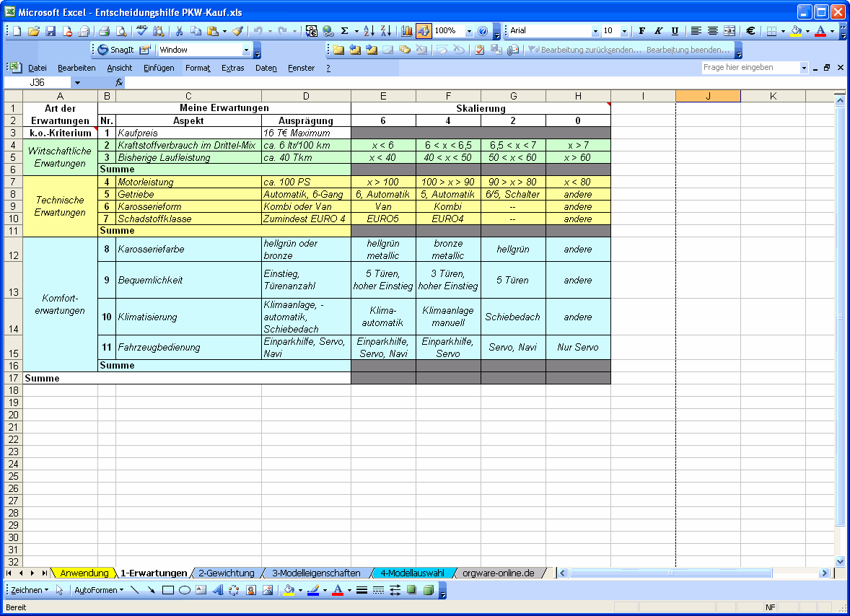Open the Arial font name dropdown

click(595, 31)
